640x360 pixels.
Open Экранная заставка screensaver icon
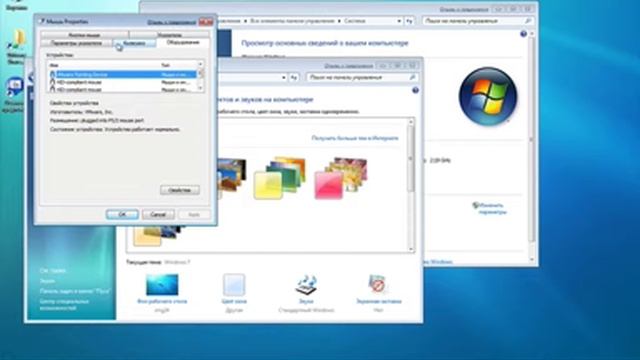378,289
